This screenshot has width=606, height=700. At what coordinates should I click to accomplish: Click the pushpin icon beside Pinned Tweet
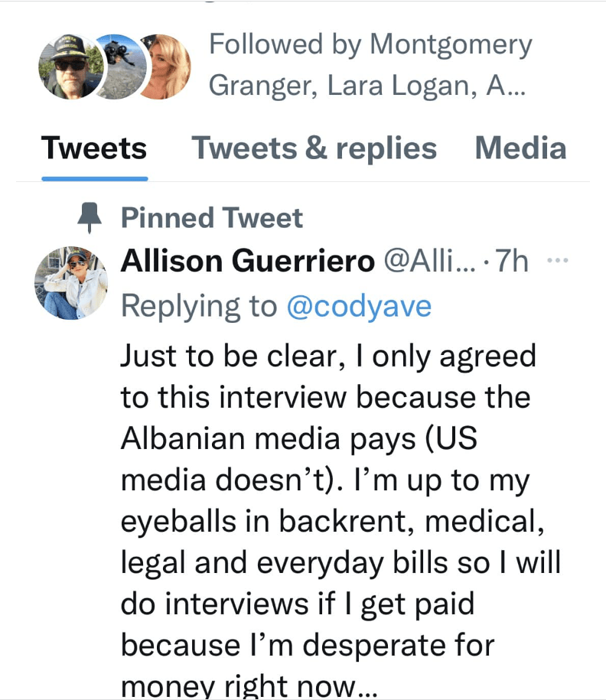click(x=90, y=218)
